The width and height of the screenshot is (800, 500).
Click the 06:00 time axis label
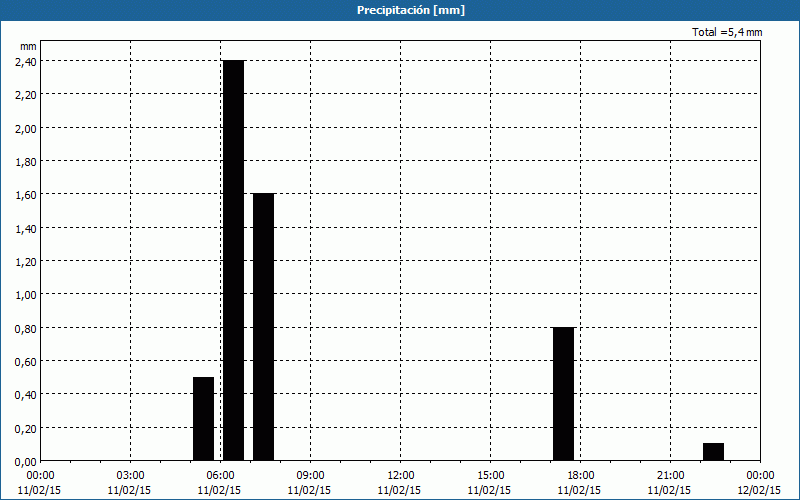tap(220, 476)
